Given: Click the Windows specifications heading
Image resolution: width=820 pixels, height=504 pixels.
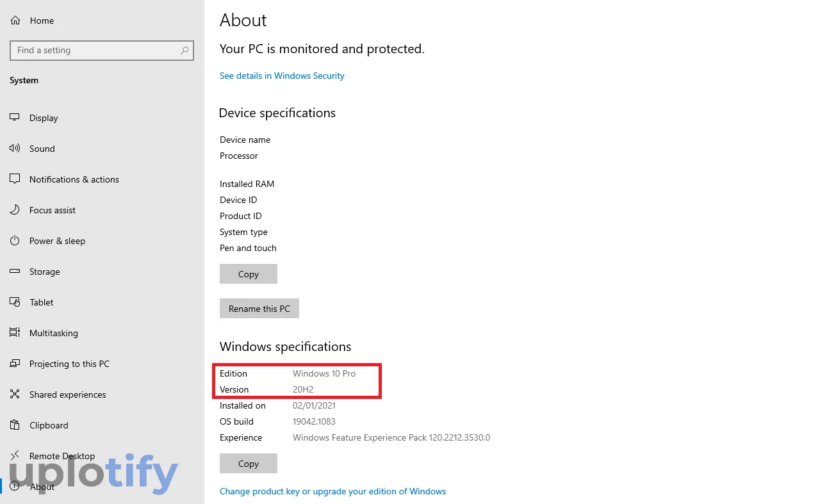Looking at the screenshot, I should click(x=286, y=346).
